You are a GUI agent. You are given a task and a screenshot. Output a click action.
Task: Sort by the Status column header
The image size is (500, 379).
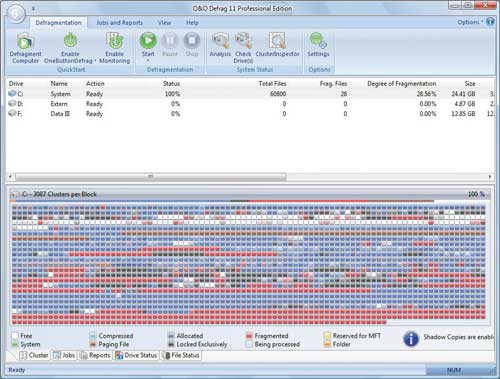pos(171,83)
